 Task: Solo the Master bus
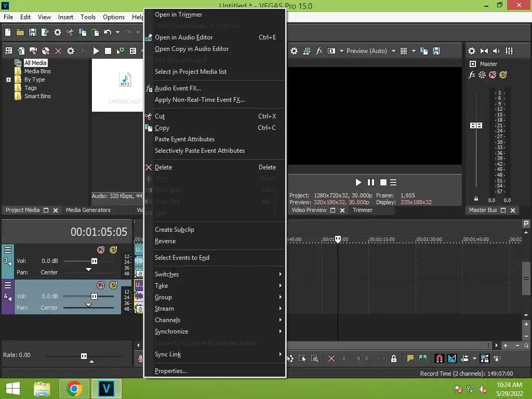pos(503,75)
